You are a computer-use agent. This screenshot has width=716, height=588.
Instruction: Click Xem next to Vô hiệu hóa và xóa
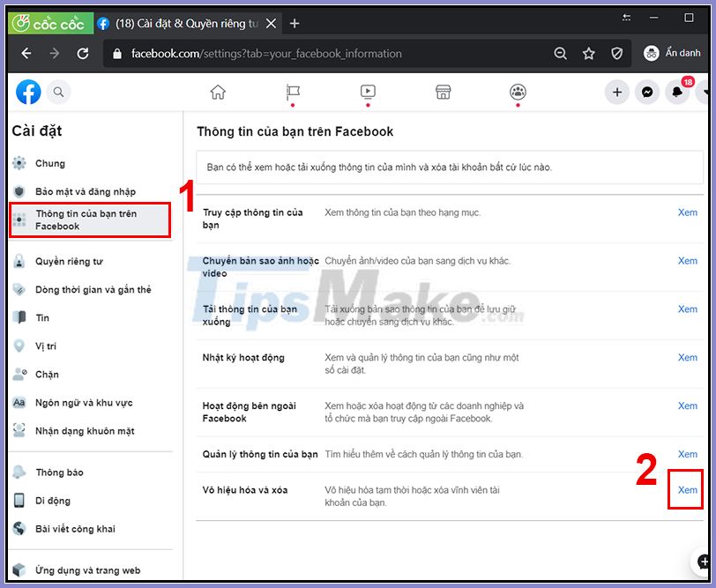point(687,490)
